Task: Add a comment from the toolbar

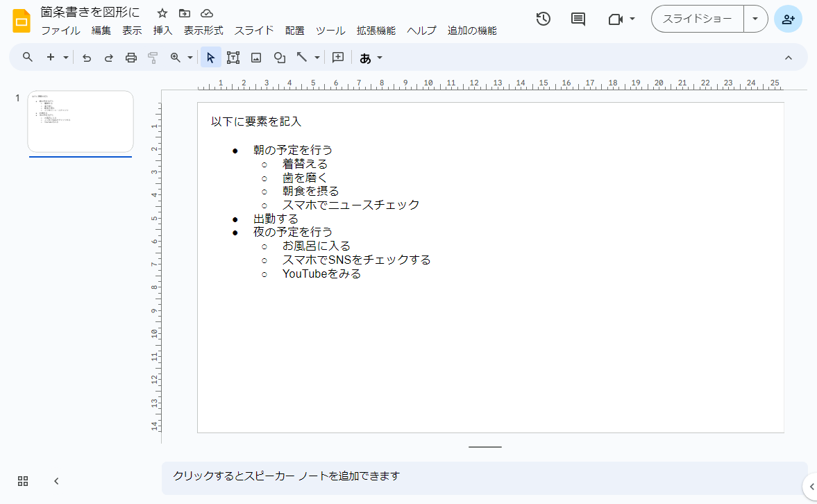Action: pyautogui.click(x=337, y=58)
